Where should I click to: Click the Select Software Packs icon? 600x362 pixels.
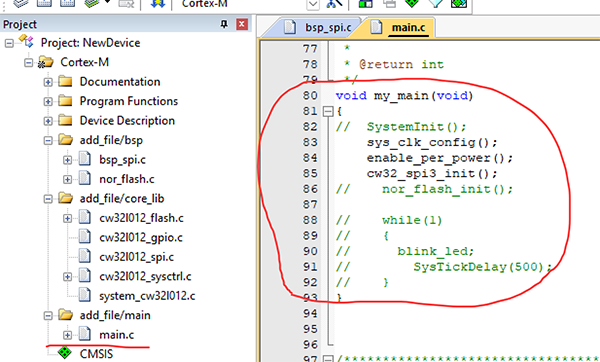click(x=435, y=3)
